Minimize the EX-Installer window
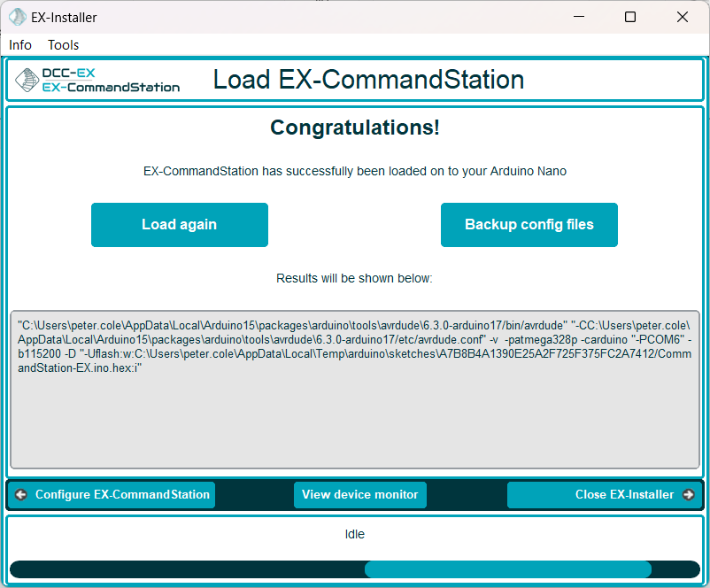Viewport: 710px width, 588px height. pyautogui.click(x=578, y=17)
